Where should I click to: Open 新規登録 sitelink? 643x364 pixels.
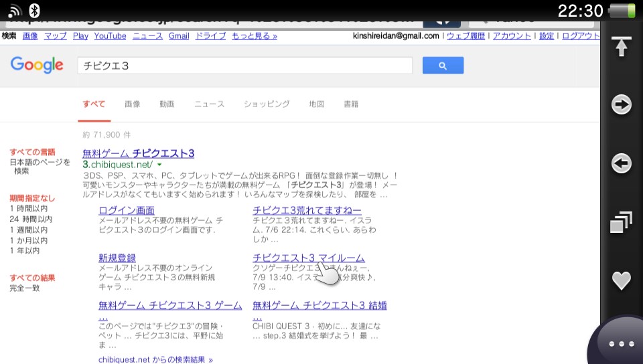[117, 258]
